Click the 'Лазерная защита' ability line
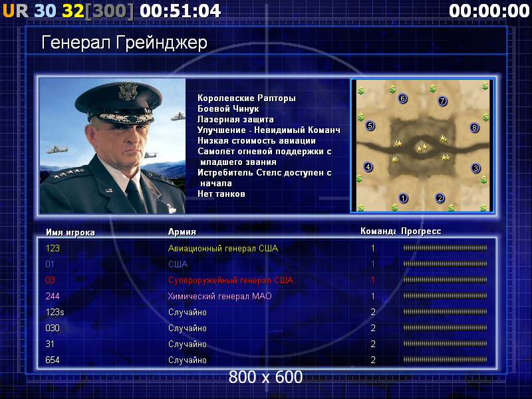Viewport: 532px width, 399px height. [235, 120]
